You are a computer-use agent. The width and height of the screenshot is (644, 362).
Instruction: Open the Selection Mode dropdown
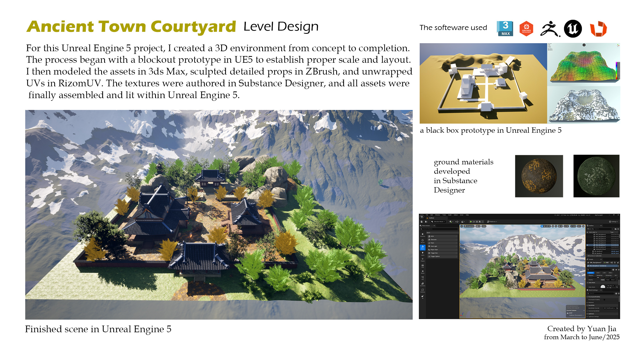438,222
